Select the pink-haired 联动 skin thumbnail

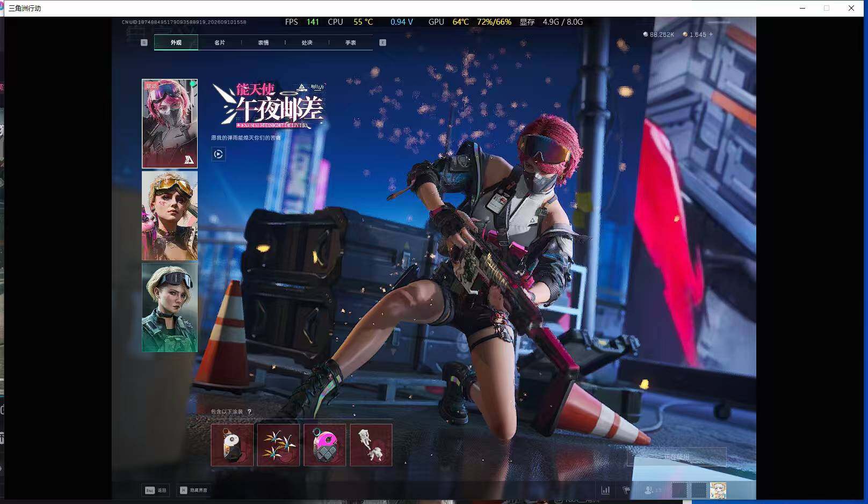pyautogui.click(x=170, y=123)
